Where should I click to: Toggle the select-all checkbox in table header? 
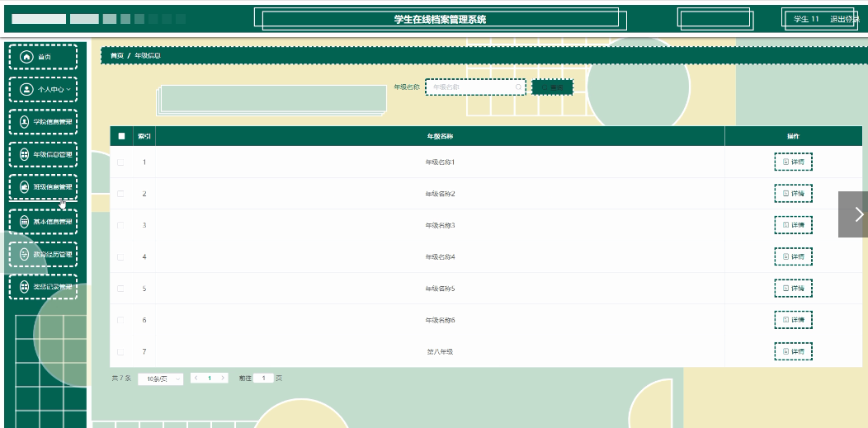tap(122, 136)
